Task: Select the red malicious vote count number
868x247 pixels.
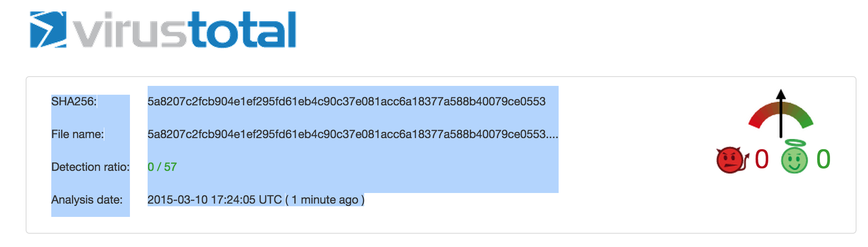Action: coord(762,159)
